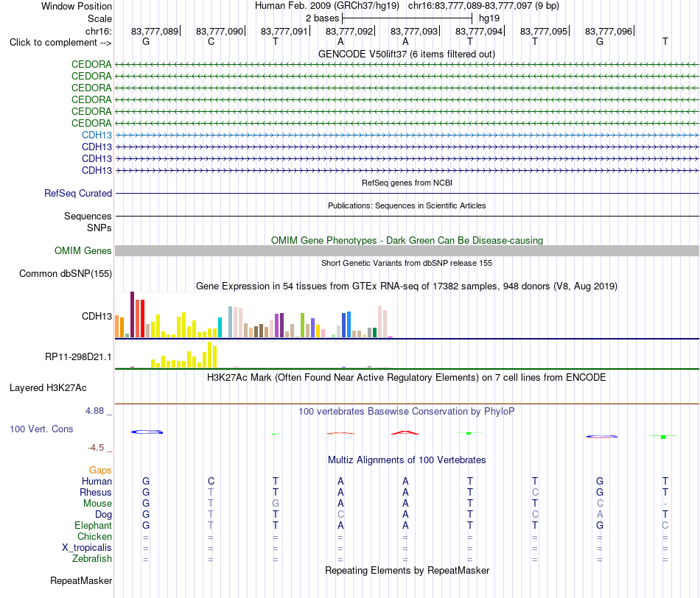This screenshot has width=700, height=598.
Task: Click the blue G-shaped mark at the PhyloP track's left end
Action: [147, 432]
